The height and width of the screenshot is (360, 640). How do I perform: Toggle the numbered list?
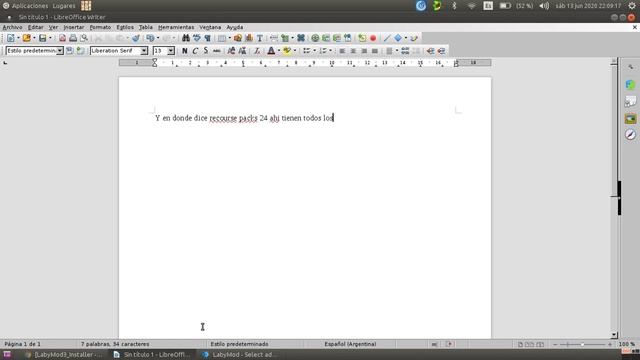pyautogui.click(x=323, y=51)
